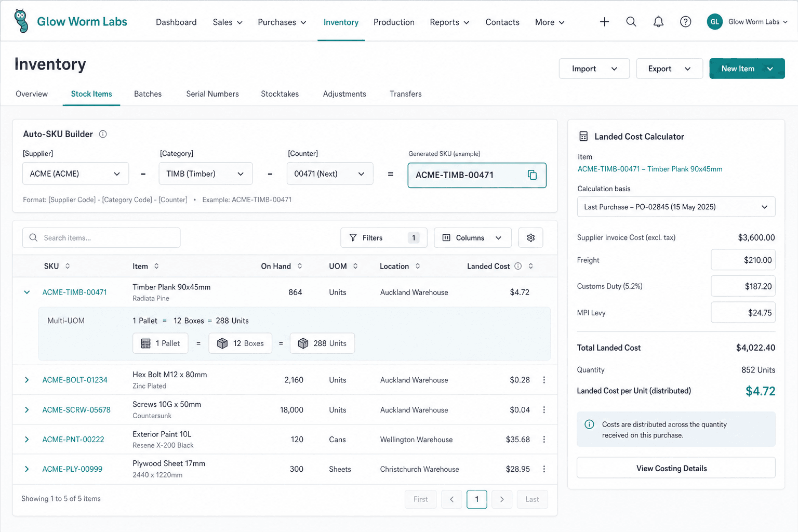
Task: Open search via the magnifier icon
Action: [631, 22]
